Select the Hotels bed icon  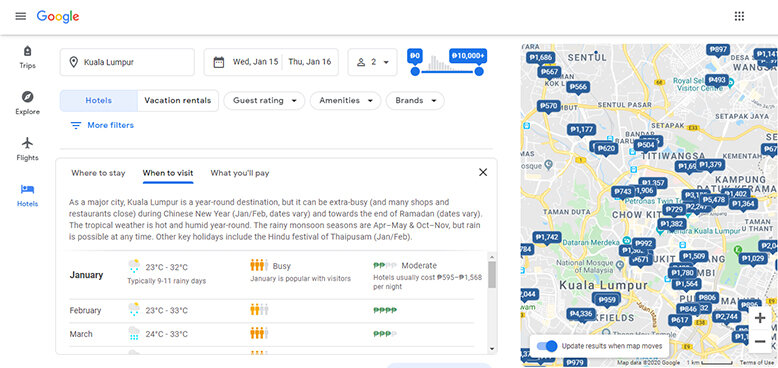click(27, 189)
